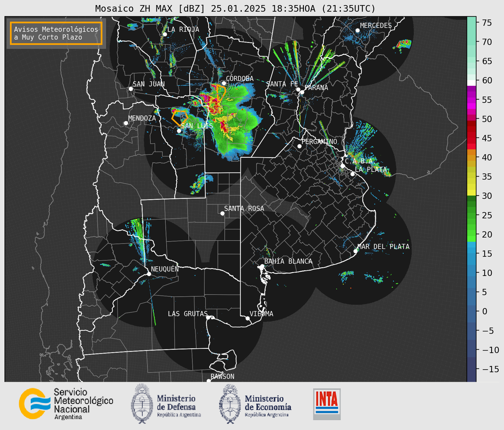The width and height of the screenshot is (504, 430).
Task: Select the Mar del Plata marker dot
Action: click(356, 251)
